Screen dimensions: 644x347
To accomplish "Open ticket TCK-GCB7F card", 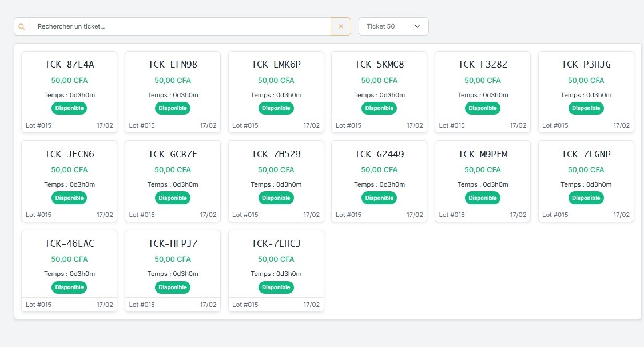I will [x=173, y=175].
